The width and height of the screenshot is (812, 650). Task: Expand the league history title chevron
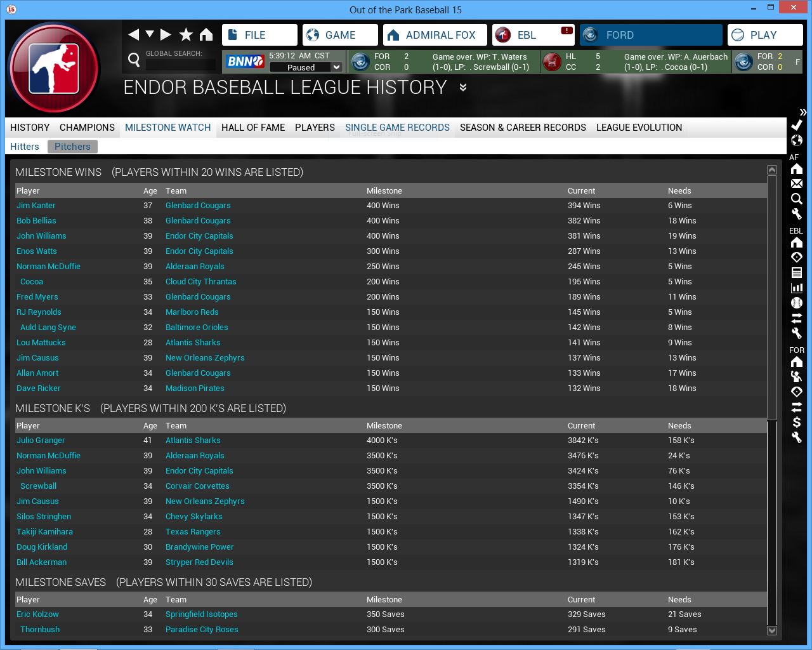463,88
